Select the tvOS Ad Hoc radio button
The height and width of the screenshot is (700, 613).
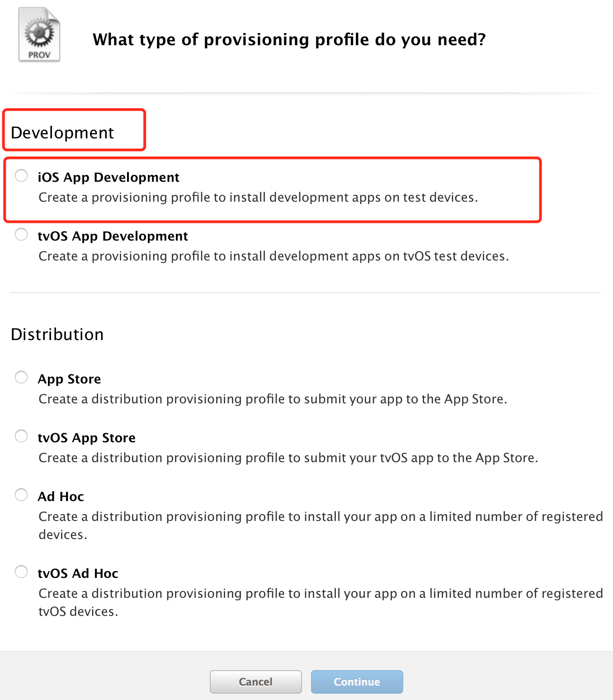tap(21, 572)
